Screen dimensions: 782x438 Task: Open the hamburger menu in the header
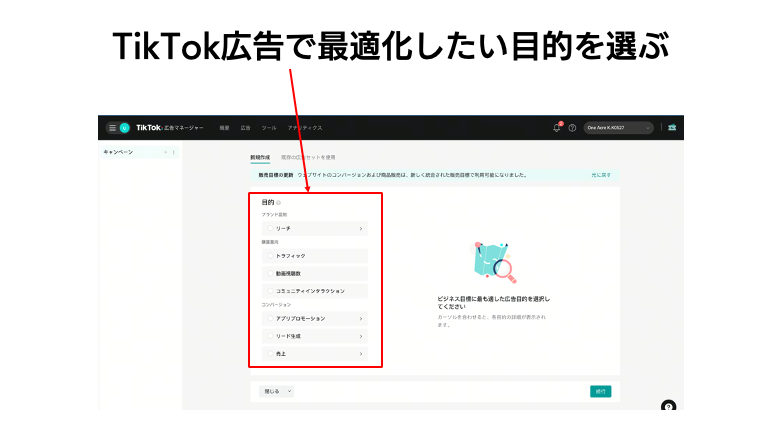point(112,128)
